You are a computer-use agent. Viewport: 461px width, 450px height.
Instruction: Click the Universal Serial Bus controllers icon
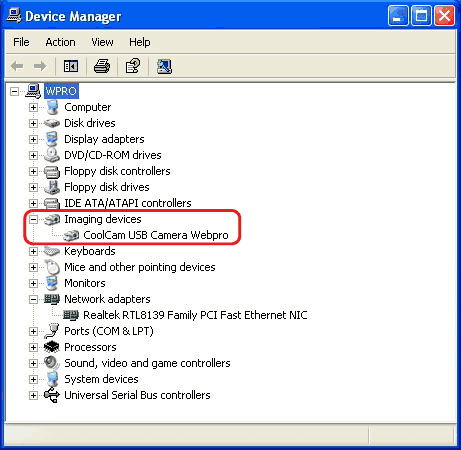52,395
